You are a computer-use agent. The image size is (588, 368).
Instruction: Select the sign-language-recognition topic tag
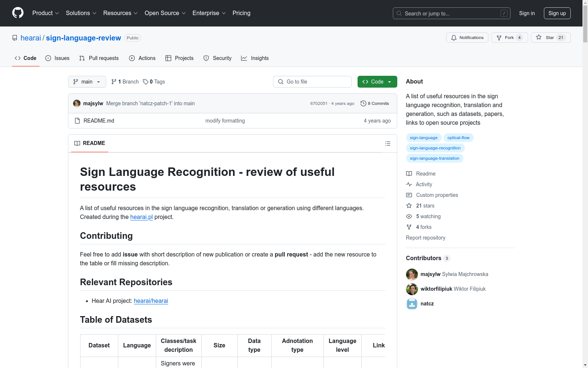[435, 148]
